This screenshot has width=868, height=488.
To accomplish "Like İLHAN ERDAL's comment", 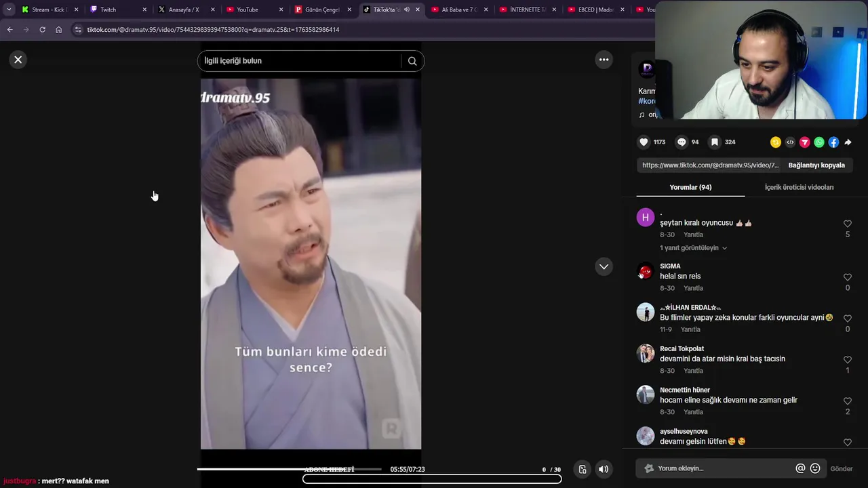I will (848, 319).
